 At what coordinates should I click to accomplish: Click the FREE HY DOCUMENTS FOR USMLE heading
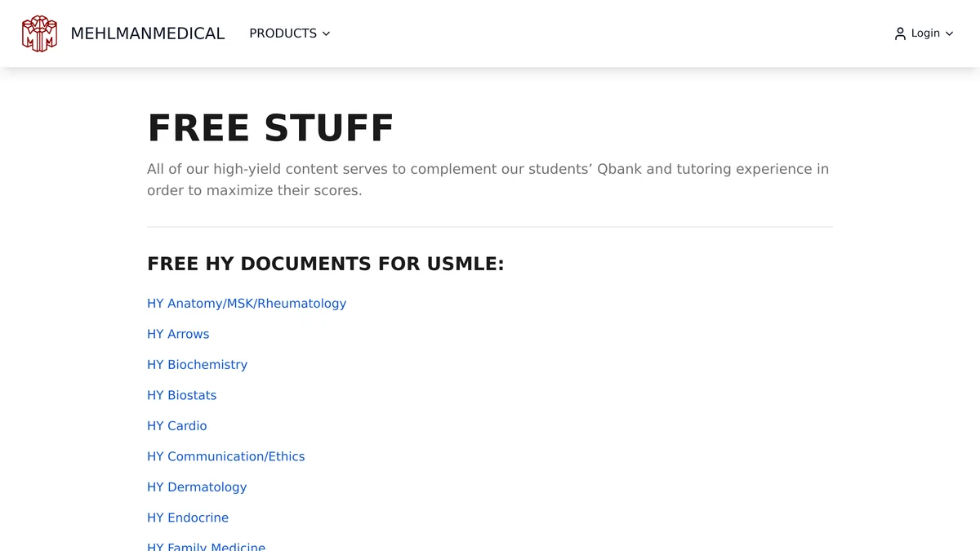coord(326,264)
